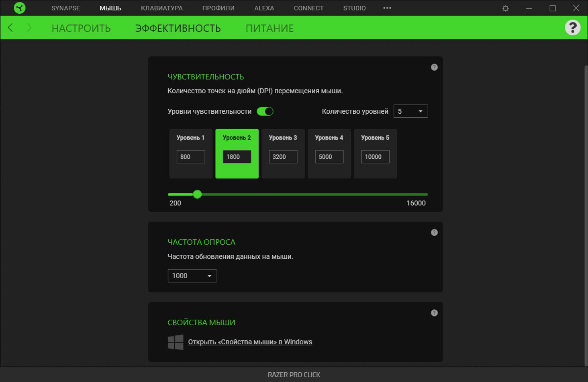Image resolution: width=588 pixels, height=382 pixels.
Task: Click the 10000 DPI input field
Action: (x=375, y=156)
